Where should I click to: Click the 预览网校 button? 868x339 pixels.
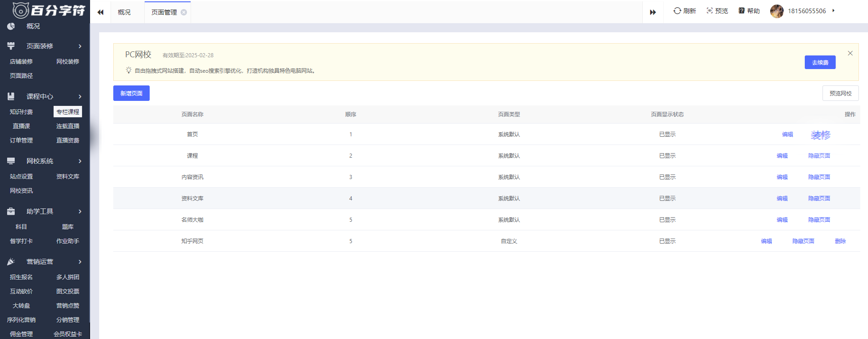point(840,93)
